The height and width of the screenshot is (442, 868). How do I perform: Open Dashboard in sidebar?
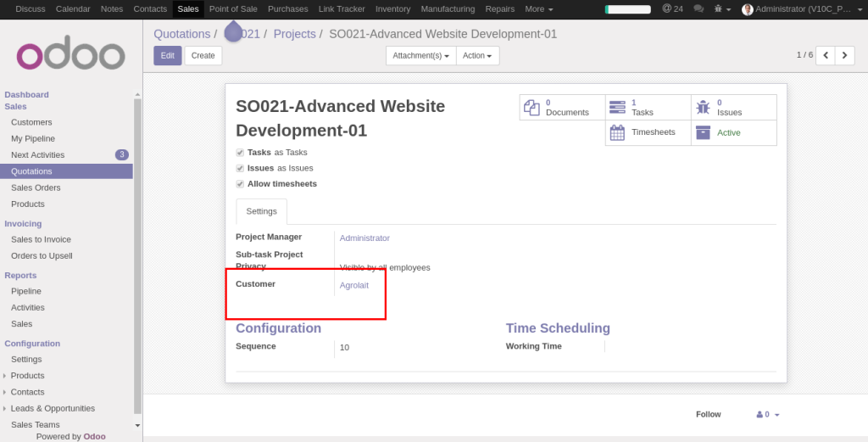pyautogui.click(x=26, y=95)
